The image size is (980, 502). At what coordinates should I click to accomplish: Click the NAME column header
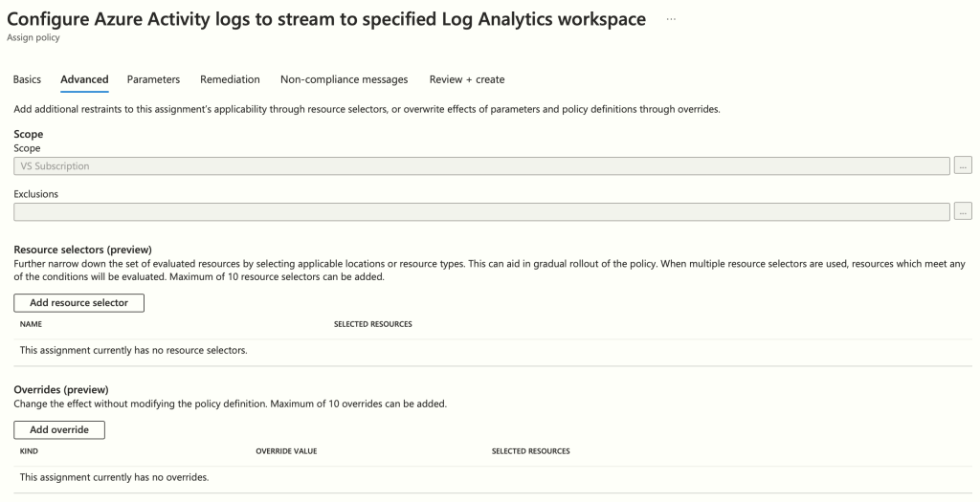[31, 325]
